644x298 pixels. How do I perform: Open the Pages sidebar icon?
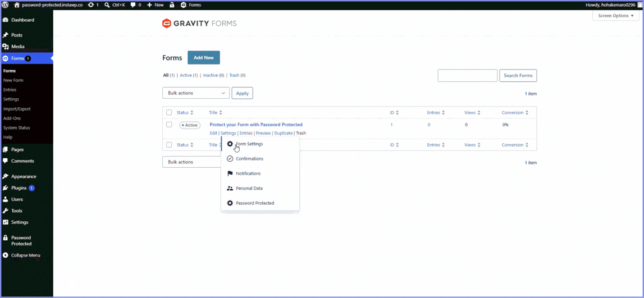(6, 149)
